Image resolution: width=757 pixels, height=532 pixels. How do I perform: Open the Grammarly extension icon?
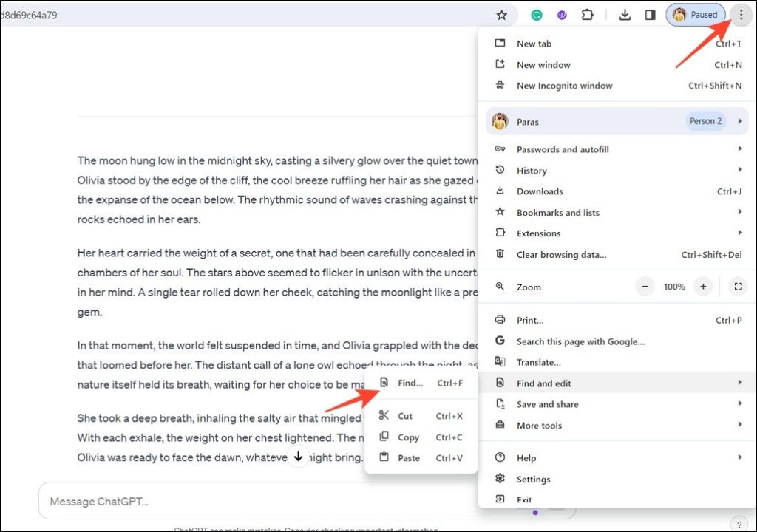537,14
